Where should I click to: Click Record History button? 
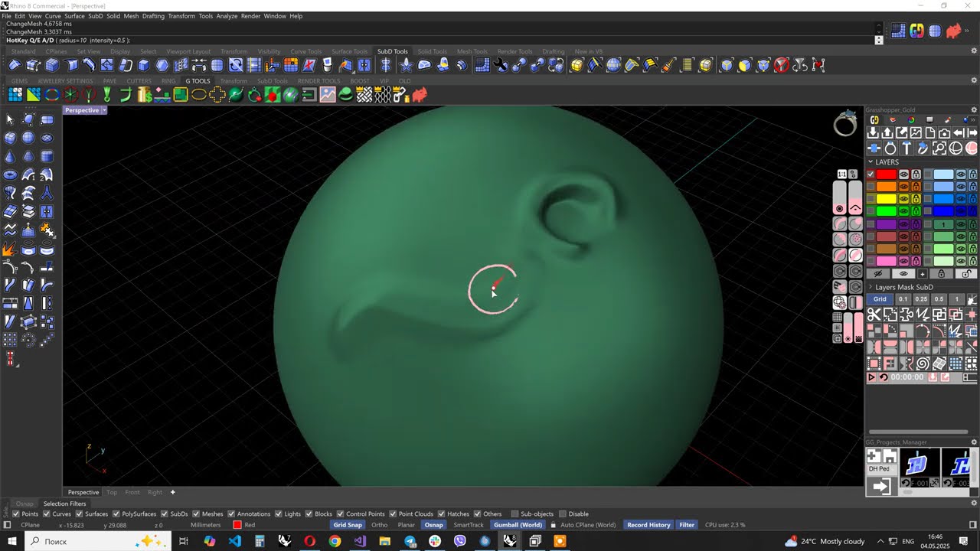click(648, 525)
